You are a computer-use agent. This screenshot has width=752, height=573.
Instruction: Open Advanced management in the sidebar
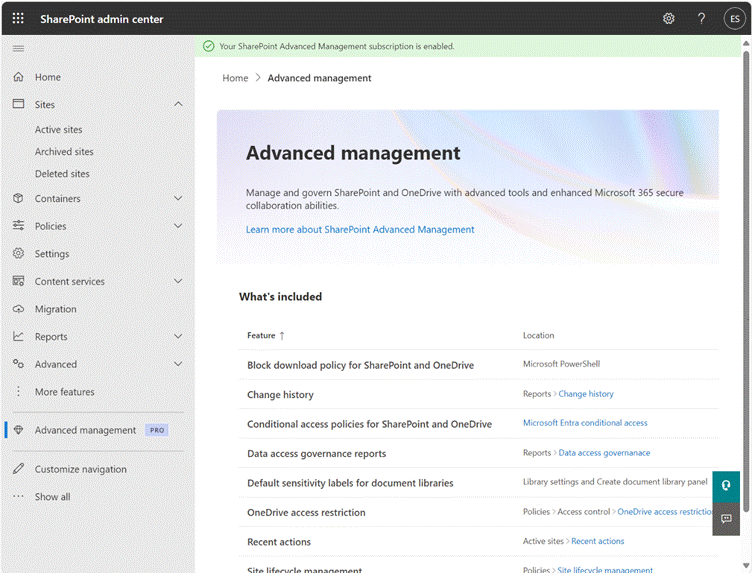[x=85, y=430]
